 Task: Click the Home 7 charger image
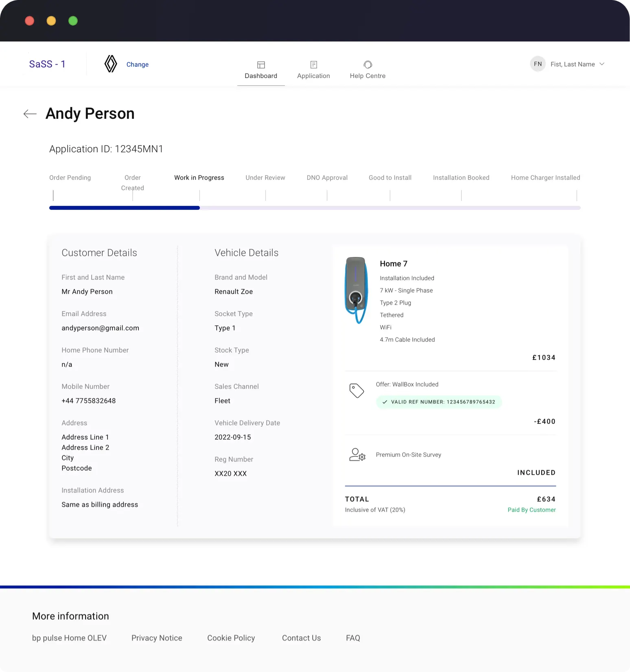357,290
